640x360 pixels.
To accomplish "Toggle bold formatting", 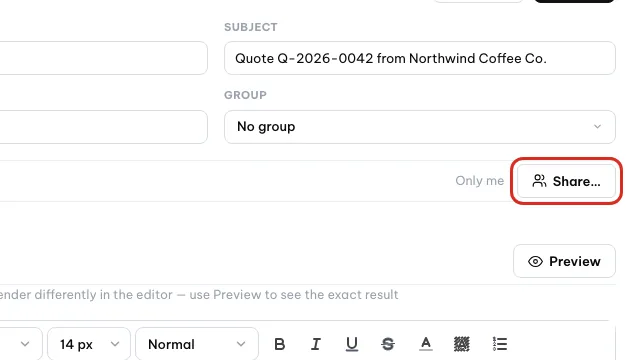I will pyautogui.click(x=280, y=344).
